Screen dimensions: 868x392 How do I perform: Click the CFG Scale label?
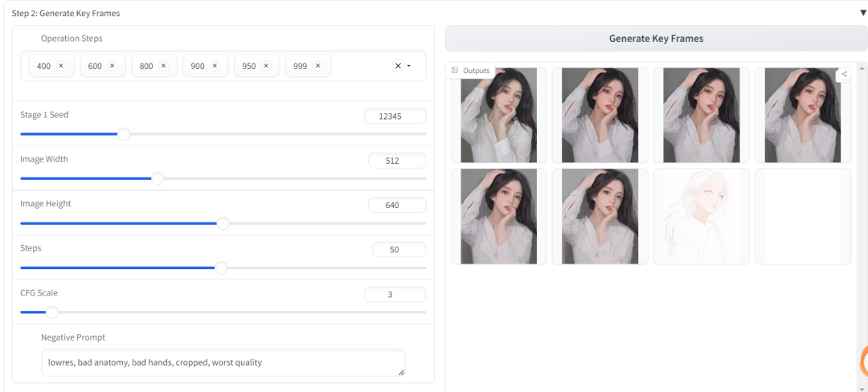[x=39, y=292]
